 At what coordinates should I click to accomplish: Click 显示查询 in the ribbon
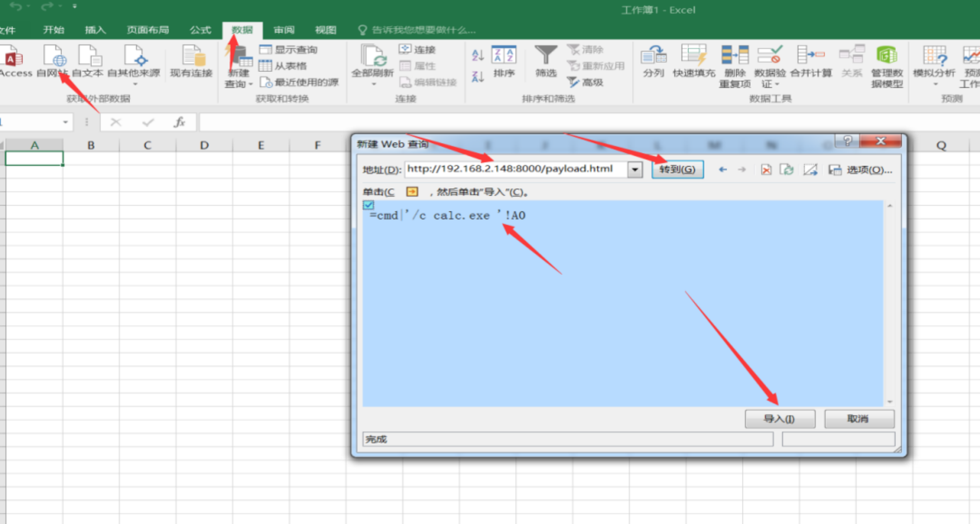[288, 50]
